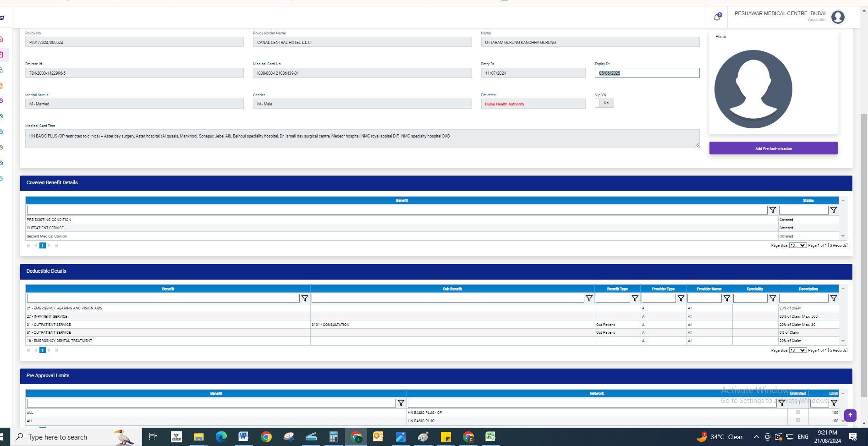Click filter icon for Pre Approval Network column
This screenshot has height=446, width=868.
(782, 403)
